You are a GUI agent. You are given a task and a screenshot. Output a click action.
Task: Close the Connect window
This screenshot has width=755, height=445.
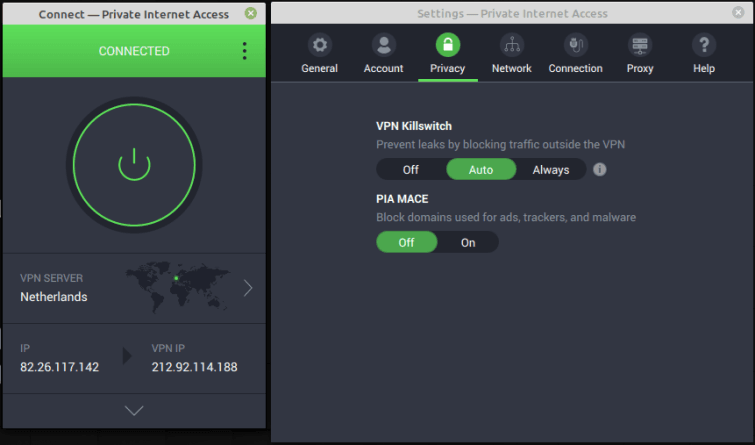click(x=250, y=14)
